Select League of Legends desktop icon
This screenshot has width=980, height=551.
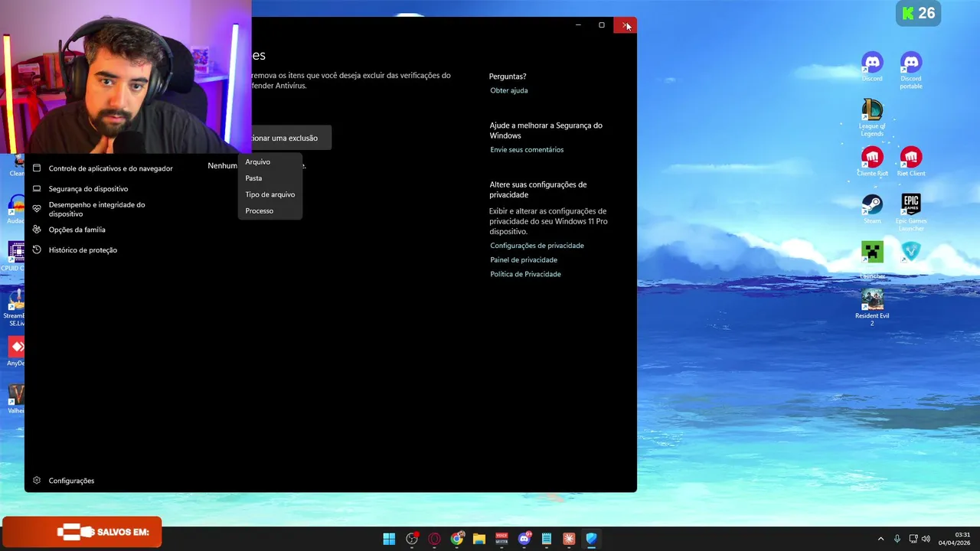pyautogui.click(x=872, y=118)
